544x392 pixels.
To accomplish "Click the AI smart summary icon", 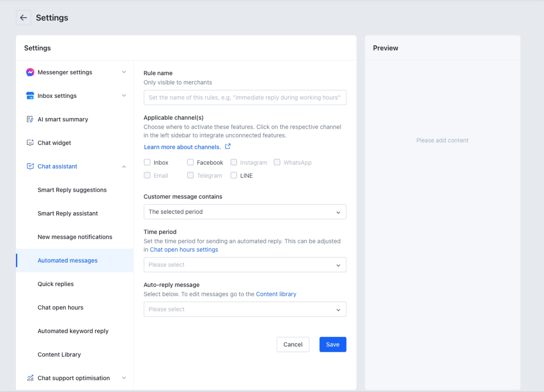I will coord(30,119).
